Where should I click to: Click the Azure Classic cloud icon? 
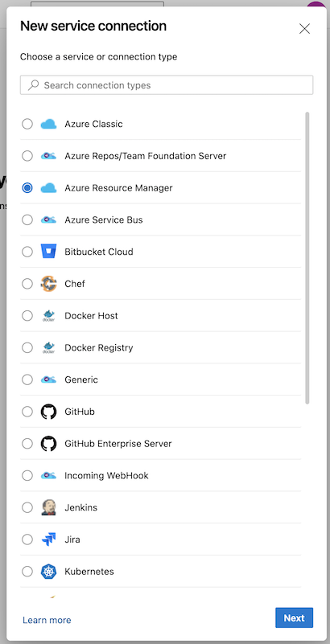coord(48,124)
